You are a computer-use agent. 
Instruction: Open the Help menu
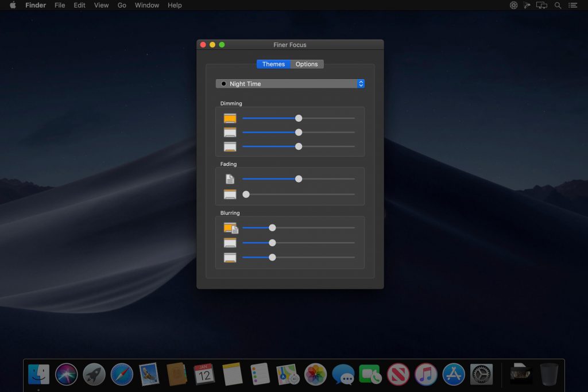[x=175, y=5]
